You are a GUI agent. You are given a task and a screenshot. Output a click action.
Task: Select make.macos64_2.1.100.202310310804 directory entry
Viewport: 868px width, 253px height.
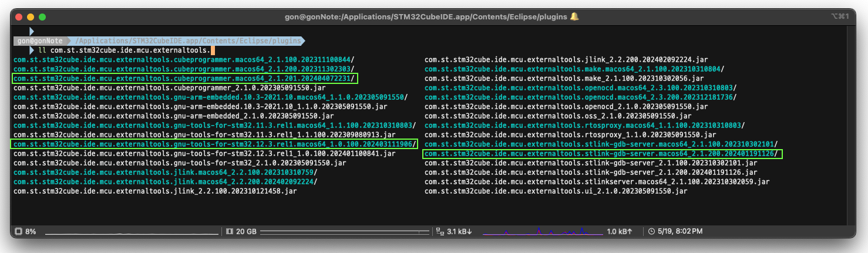point(573,69)
